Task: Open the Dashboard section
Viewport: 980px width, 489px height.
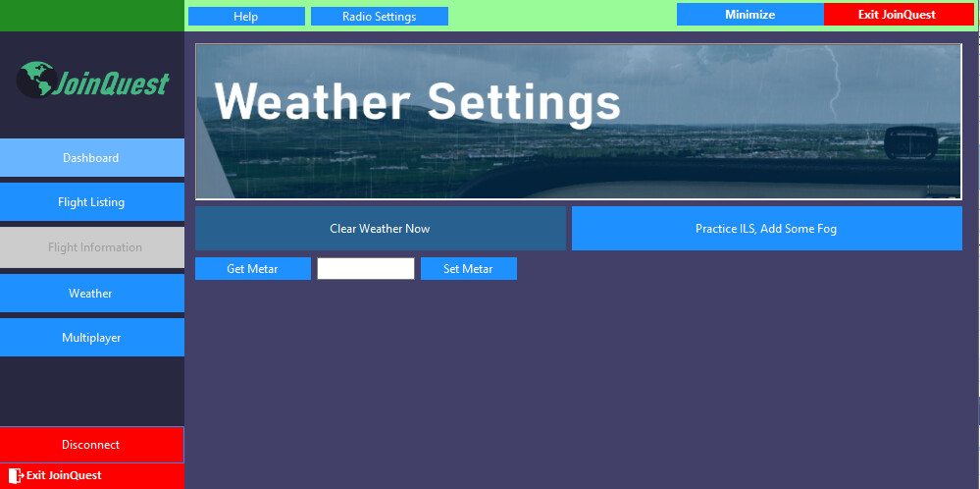Action: click(92, 157)
